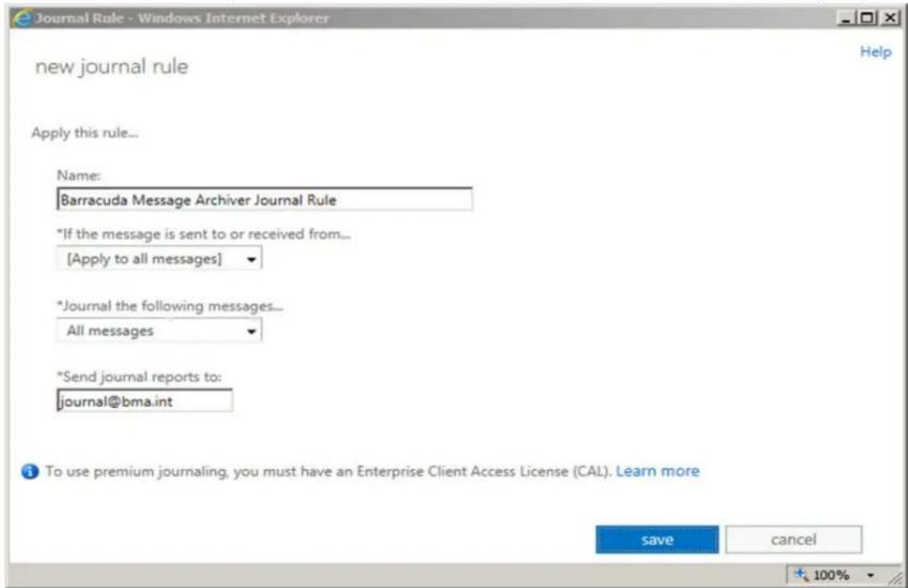Open the Help link
The width and height of the screenshot is (908, 588).
click(x=876, y=52)
